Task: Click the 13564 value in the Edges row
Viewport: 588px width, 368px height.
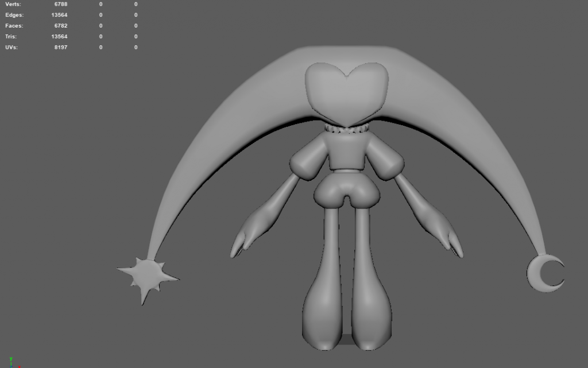Action: point(59,15)
